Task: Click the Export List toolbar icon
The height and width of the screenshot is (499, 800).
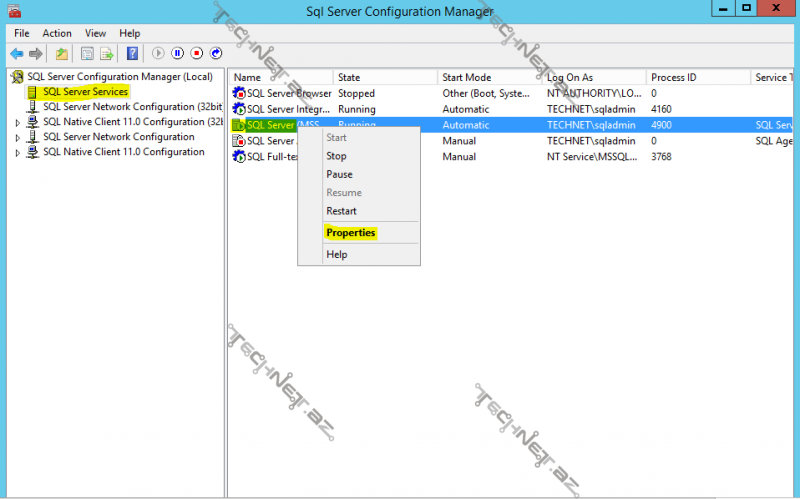Action: [x=106, y=53]
